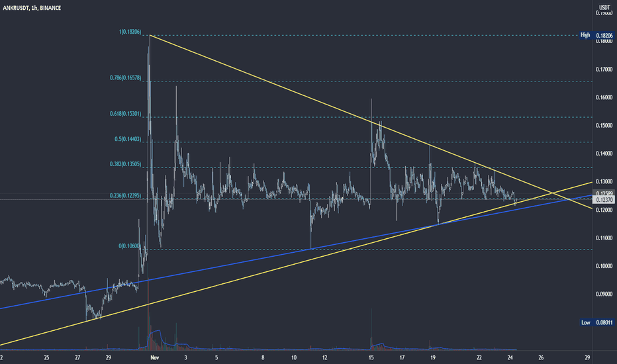Click the 0.15000 price axis value
The height and width of the screenshot is (364, 617).
coord(604,126)
